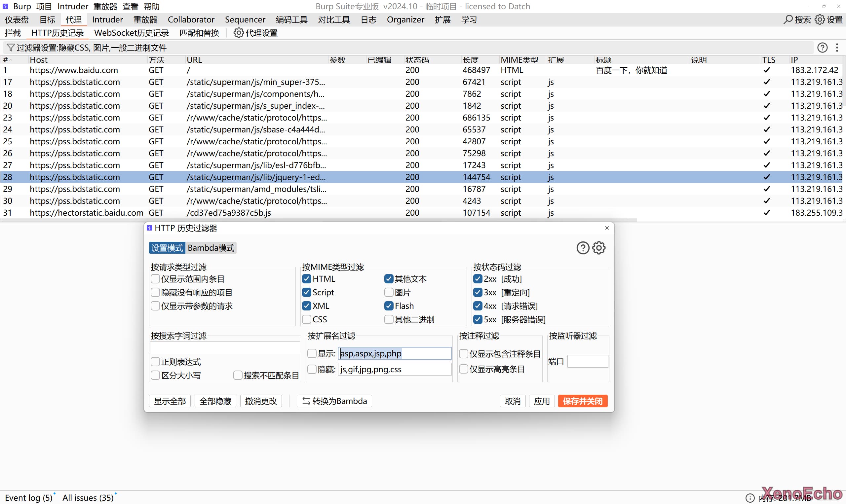Click gear icon in filter dialog
Screen dimensions: 846x504
coord(599,248)
